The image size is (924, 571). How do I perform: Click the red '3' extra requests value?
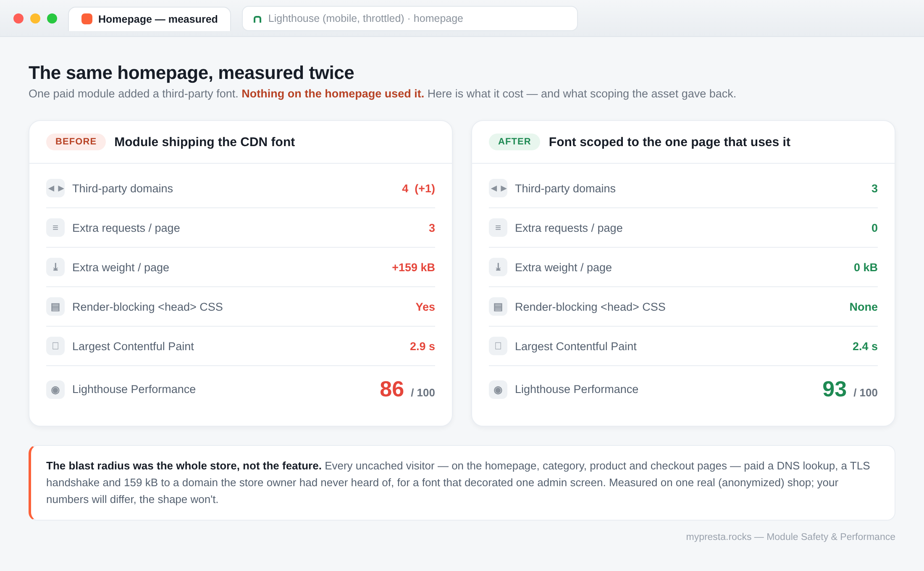click(x=432, y=228)
